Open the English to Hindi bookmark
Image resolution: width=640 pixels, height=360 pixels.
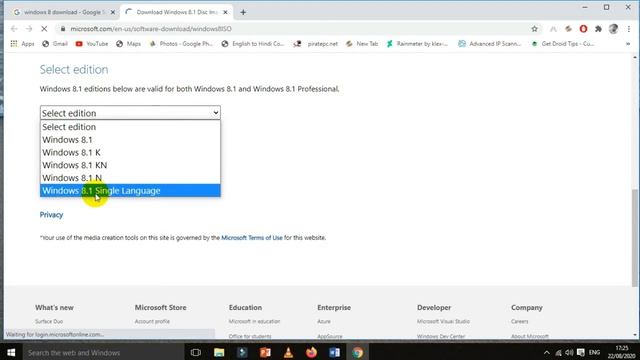point(253,44)
